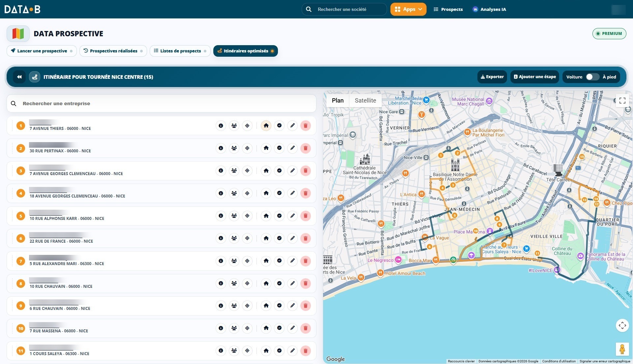Click step number 1 badge
The width and height of the screenshot is (633, 364).
21,126
